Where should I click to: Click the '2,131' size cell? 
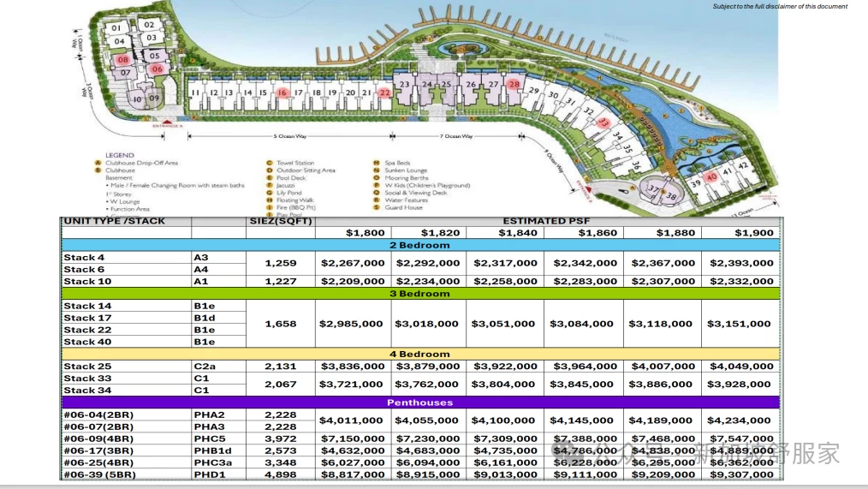(281, 366)
